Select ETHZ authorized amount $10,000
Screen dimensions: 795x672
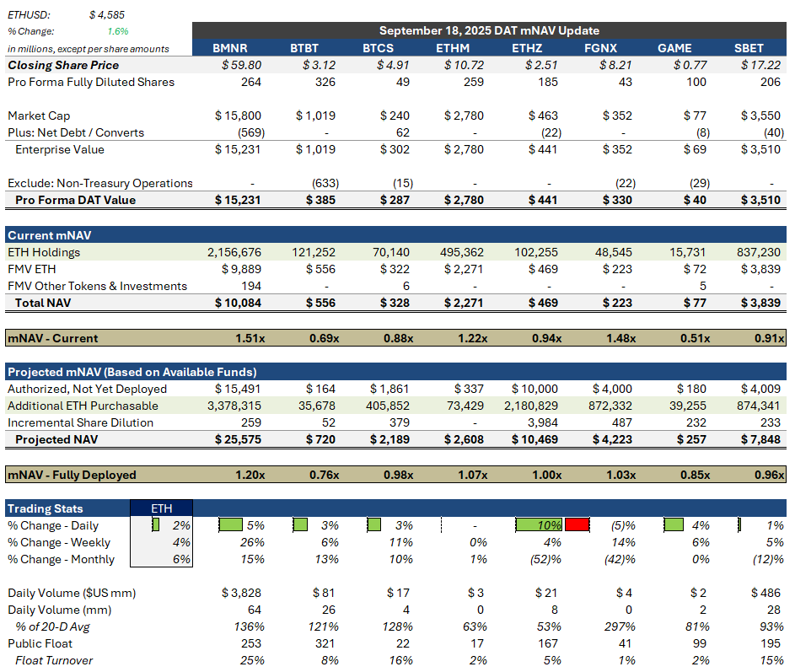point(534,389)
